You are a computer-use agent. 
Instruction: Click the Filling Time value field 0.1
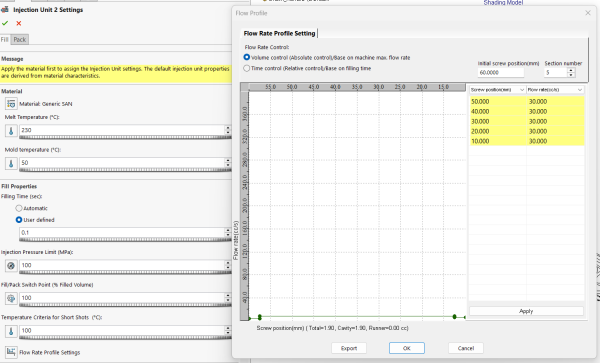point(122,233)
